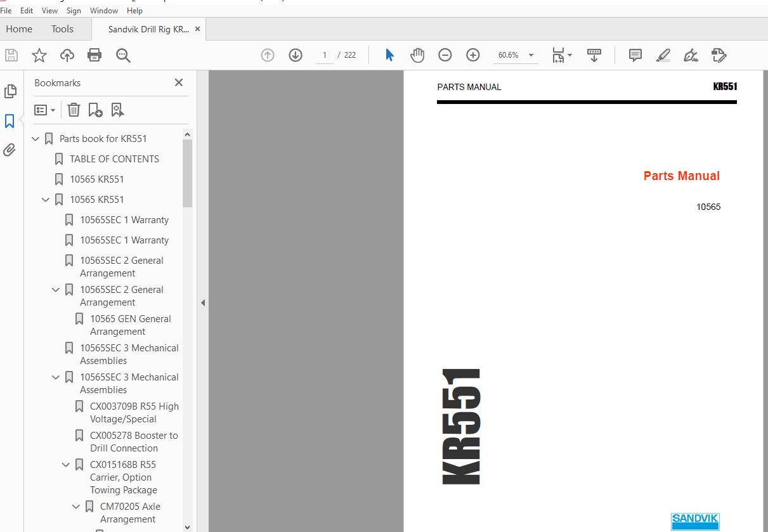The image size is (768, 532).
Task: Click the bookmarks panel scrollbar thumb
Action: click(187, 173)
